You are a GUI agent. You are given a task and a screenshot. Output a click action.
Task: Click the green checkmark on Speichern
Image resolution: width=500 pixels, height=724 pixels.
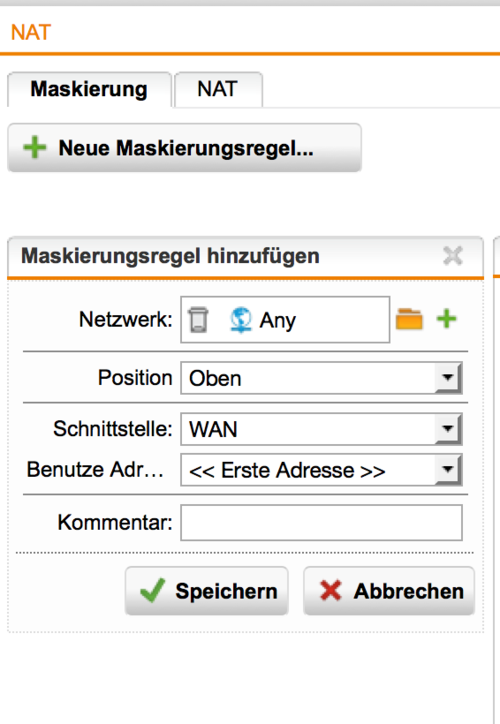[152, 591]
